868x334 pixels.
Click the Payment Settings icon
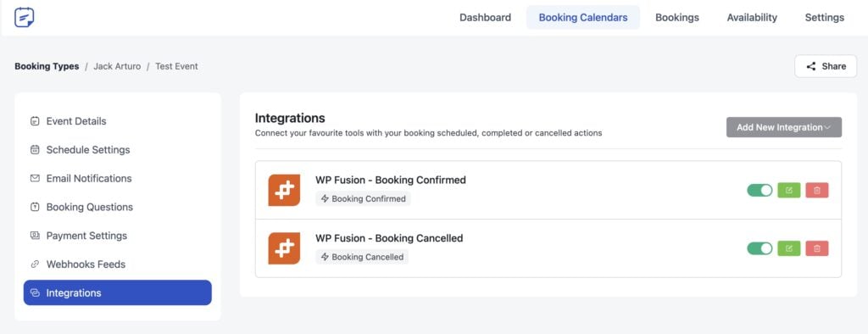click(35, 236)
